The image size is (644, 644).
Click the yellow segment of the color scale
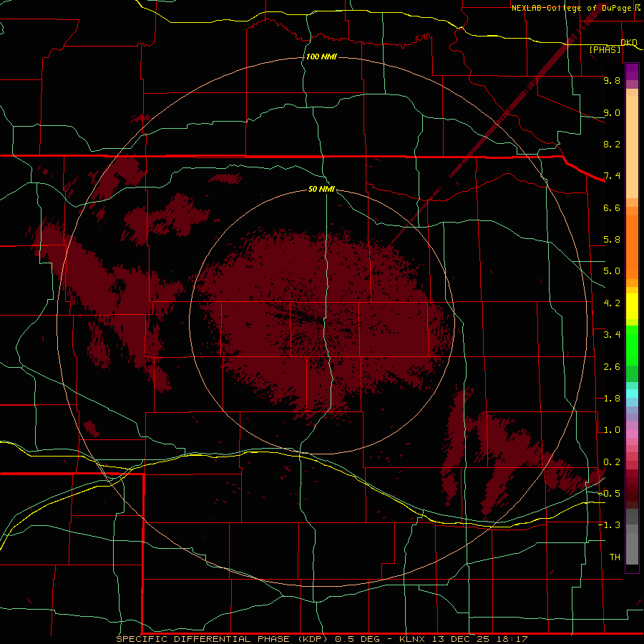[x=632, y=306]
